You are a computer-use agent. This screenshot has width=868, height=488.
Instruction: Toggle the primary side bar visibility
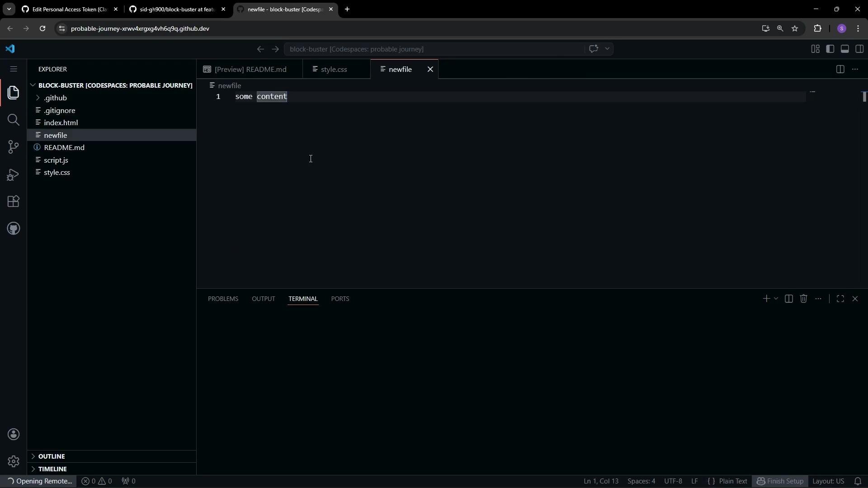click(x=830, y=49)
